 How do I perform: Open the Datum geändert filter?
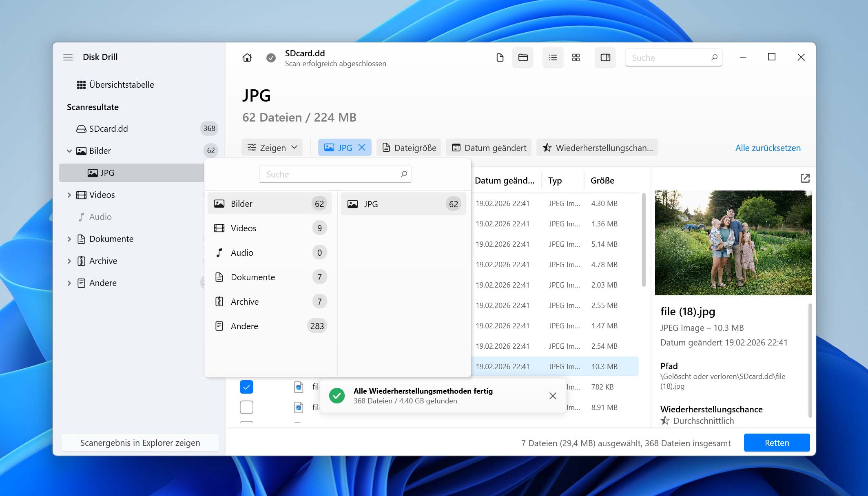point(489,148)
